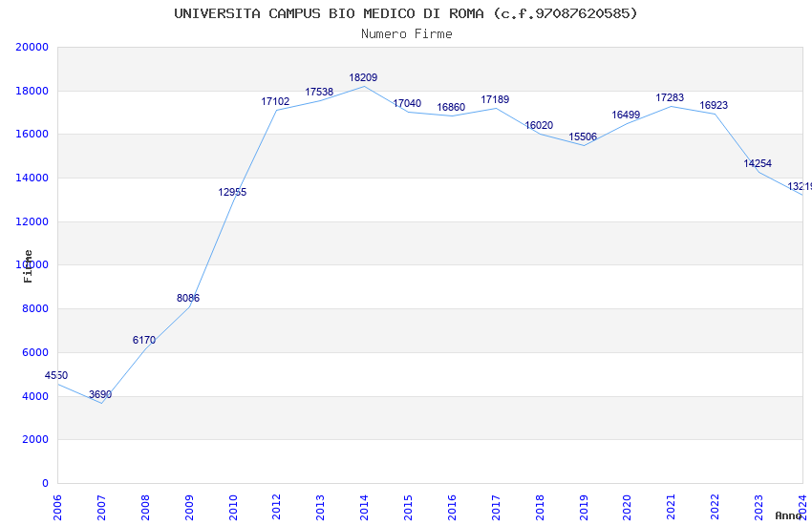Click the x-axis year 2017
Screen dimensions: 812x525
[x=496, y=508]
